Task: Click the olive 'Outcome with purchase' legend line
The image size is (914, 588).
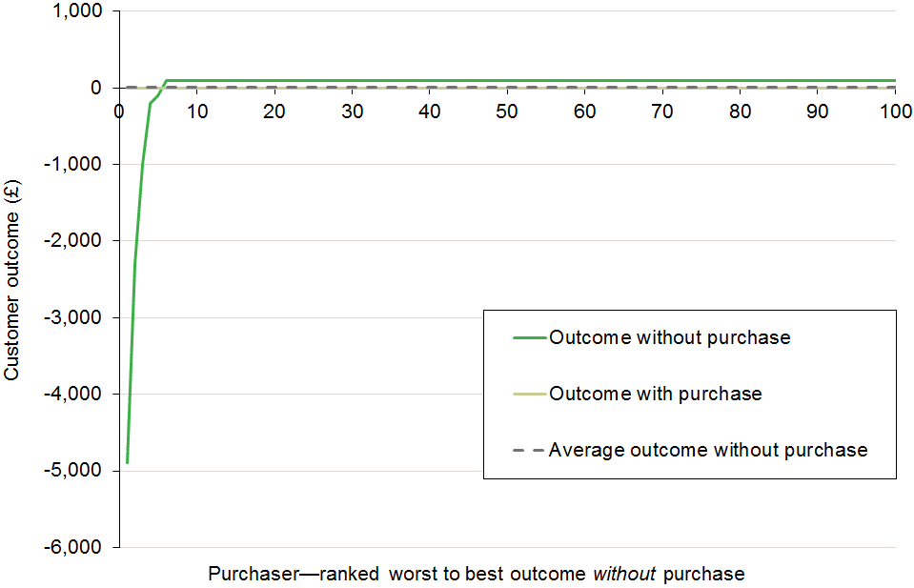Action: click(x=530, y=394)
